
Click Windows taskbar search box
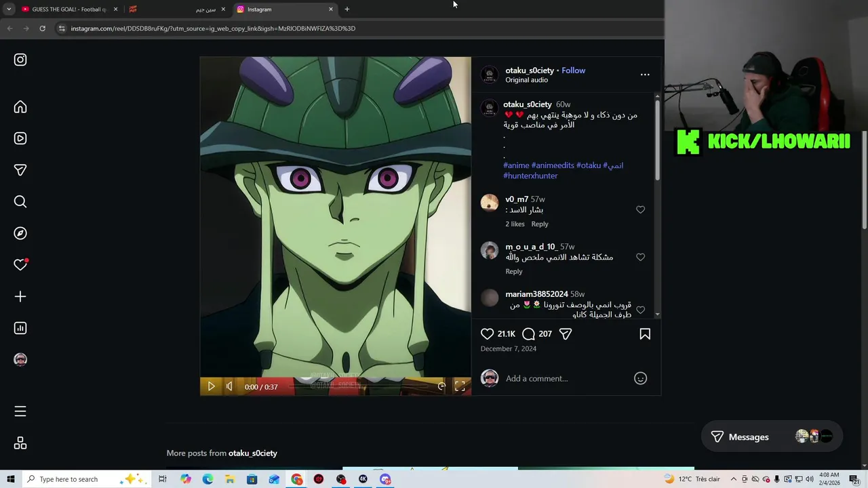[x=87, y=479]
